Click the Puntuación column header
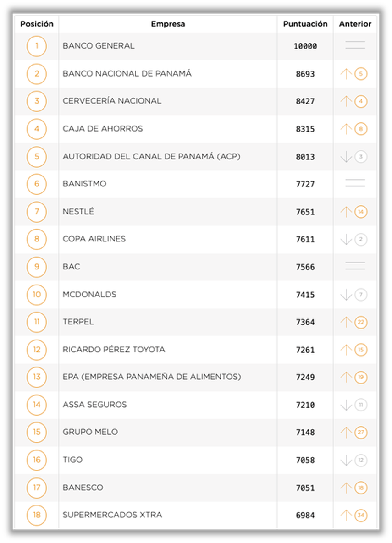Screen dimensions: 392x543 coord(305,24)
